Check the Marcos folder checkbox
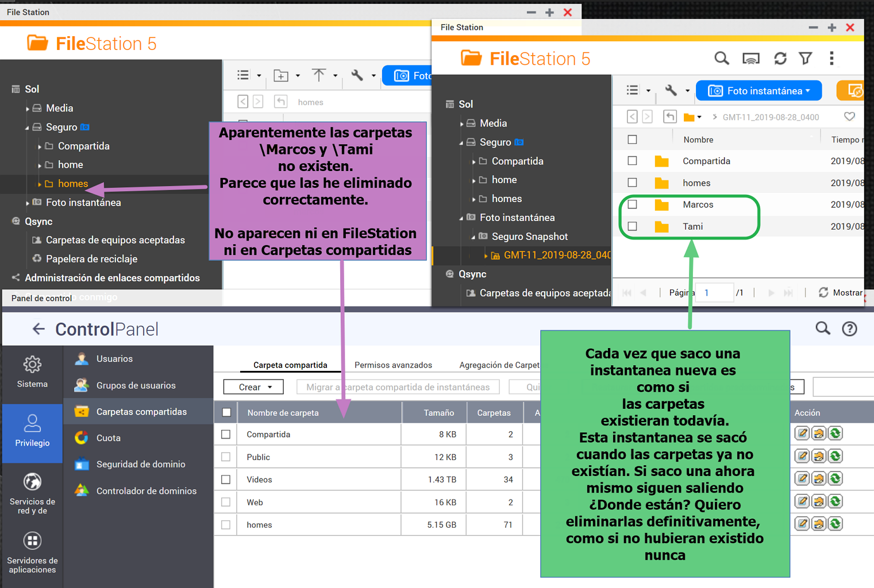 tap(632, 204)
